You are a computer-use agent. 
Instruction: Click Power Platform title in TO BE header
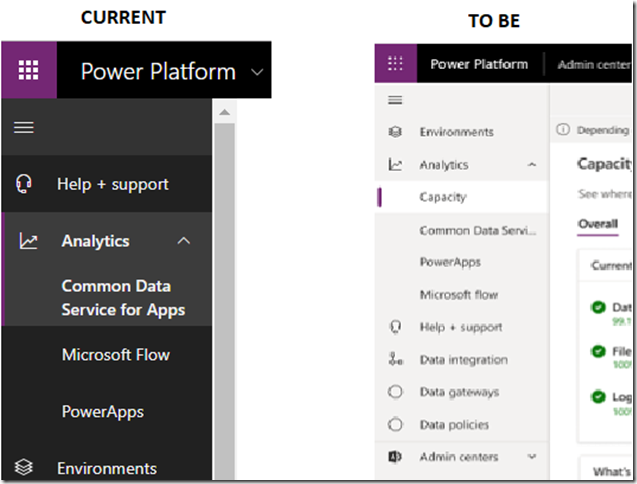(x=479, y=64)
